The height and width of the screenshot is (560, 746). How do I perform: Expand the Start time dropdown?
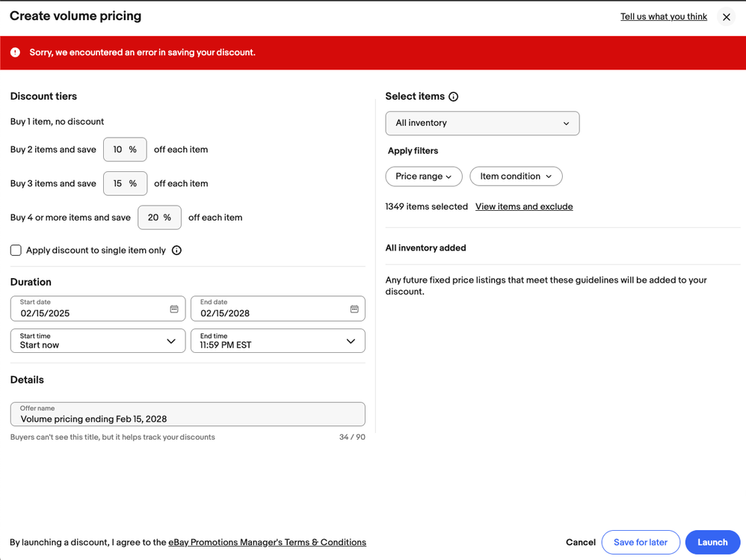coord(97,341)
